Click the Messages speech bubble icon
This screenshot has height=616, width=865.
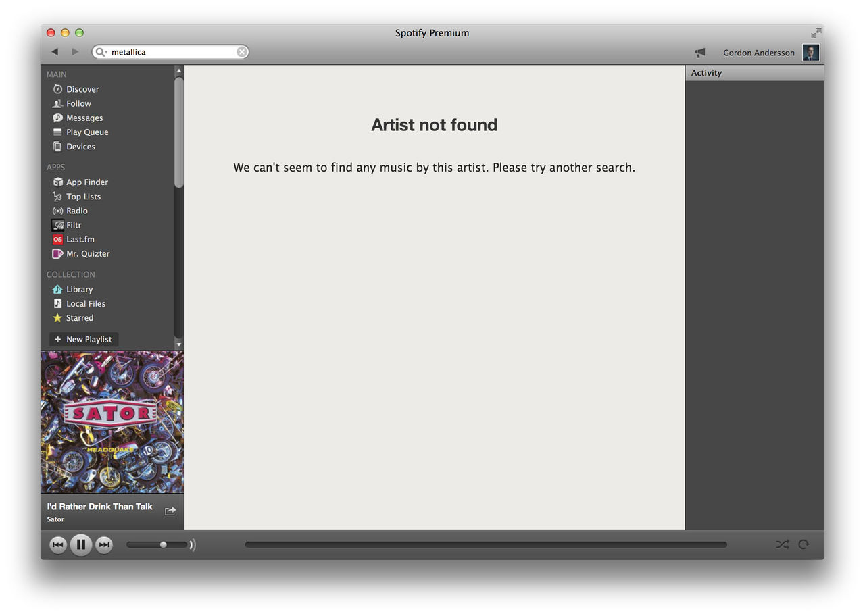57,118
